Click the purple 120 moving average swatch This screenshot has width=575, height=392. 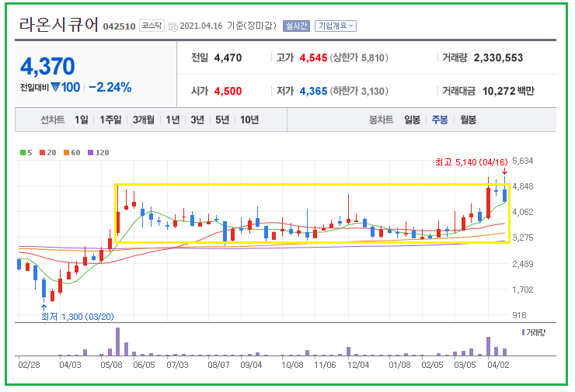[91, 152]
